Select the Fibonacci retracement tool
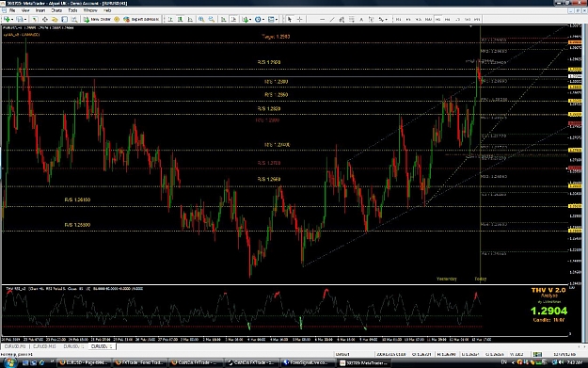Screen dimensions: 588x368 coord(352,19)
